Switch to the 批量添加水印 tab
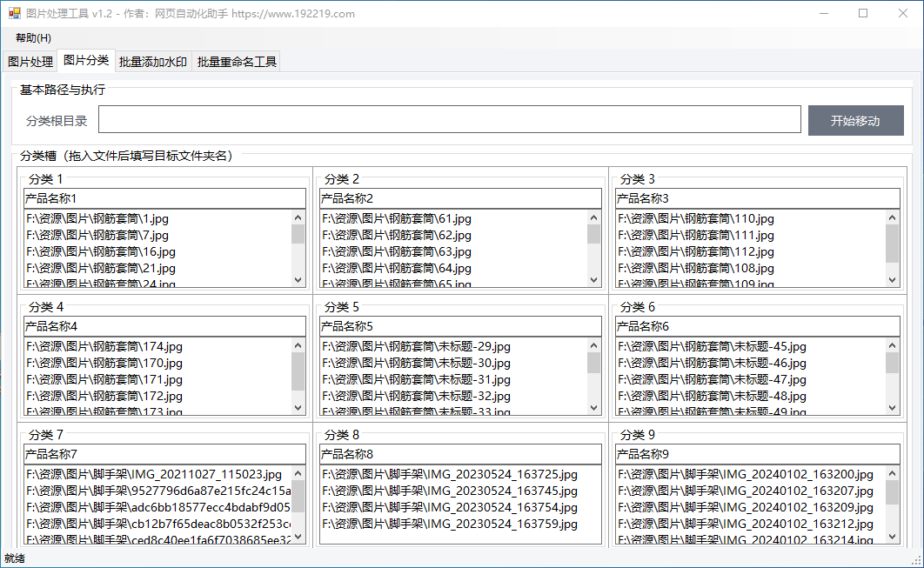Viewport: 924px width, 568px height. pyautogui.click(x=153, y=62)
